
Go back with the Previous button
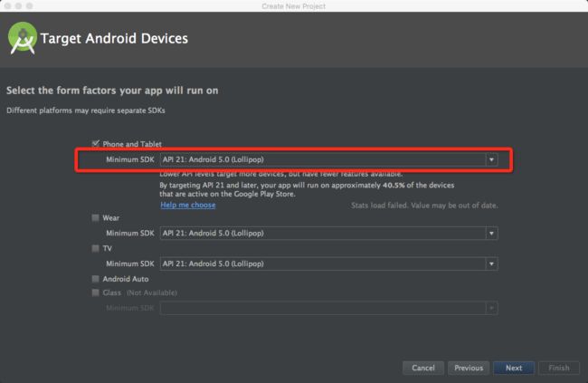point(469,368)
